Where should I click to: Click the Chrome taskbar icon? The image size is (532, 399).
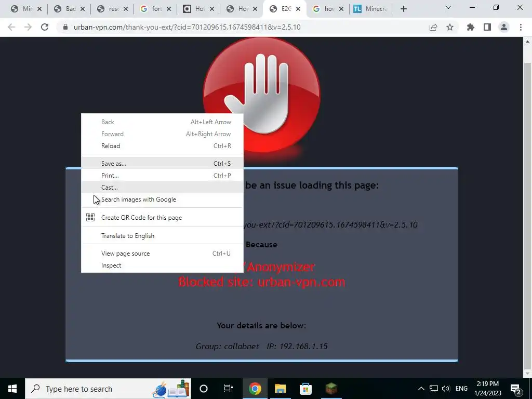(255, 389)
